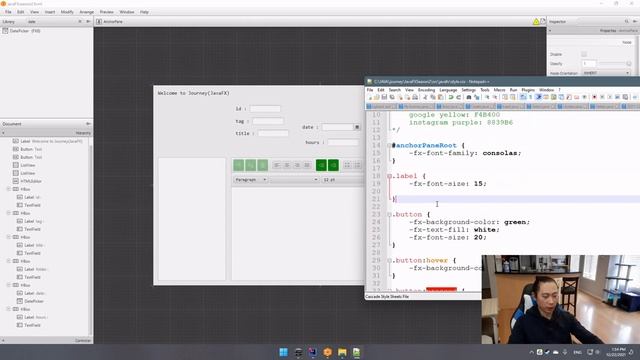Click Open file icon in Notepad++ toolbar

point(377,97)
